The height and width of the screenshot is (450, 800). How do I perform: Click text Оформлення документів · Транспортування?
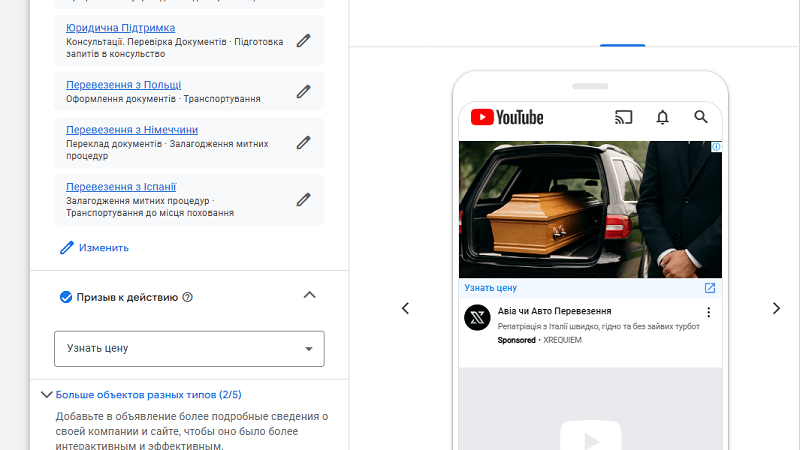(x=163, y=98)
